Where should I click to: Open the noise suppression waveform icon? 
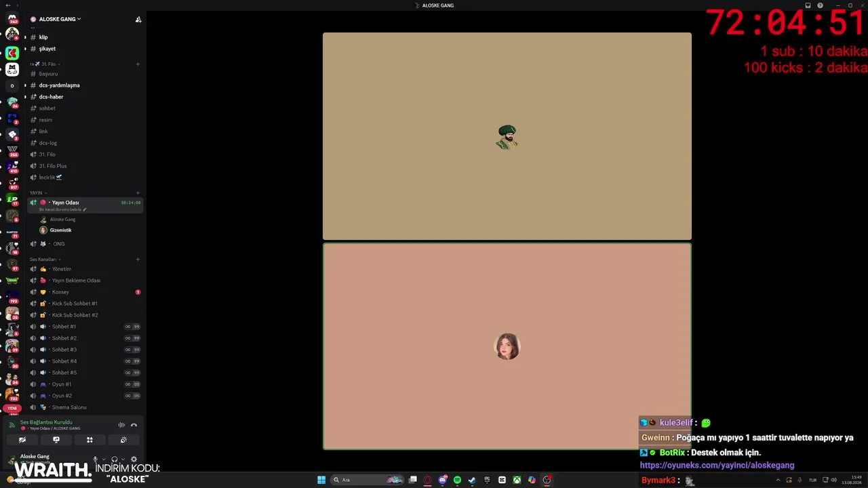pos(121,425)
